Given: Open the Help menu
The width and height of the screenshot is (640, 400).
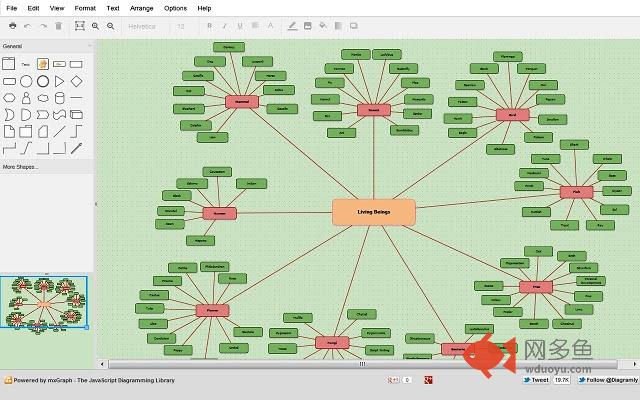Looking at the screenshot, I should pyautogui.click(x=204, y=8).
